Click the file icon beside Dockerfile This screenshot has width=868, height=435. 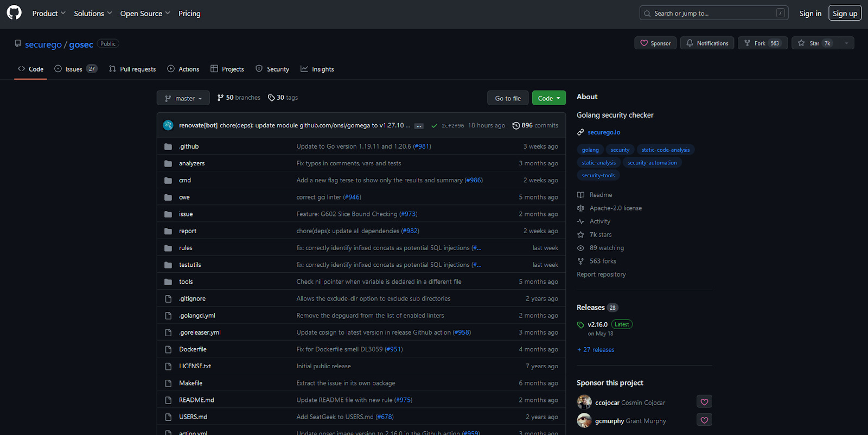pyautogui.click(x=168, y=349)
